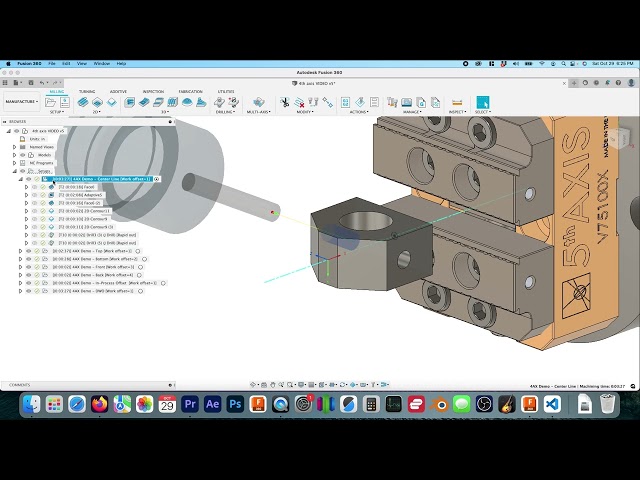Click the Simulate icon in Actions
Screen dimensions: 640x480
pyautogui.click(x=360, y=102)
